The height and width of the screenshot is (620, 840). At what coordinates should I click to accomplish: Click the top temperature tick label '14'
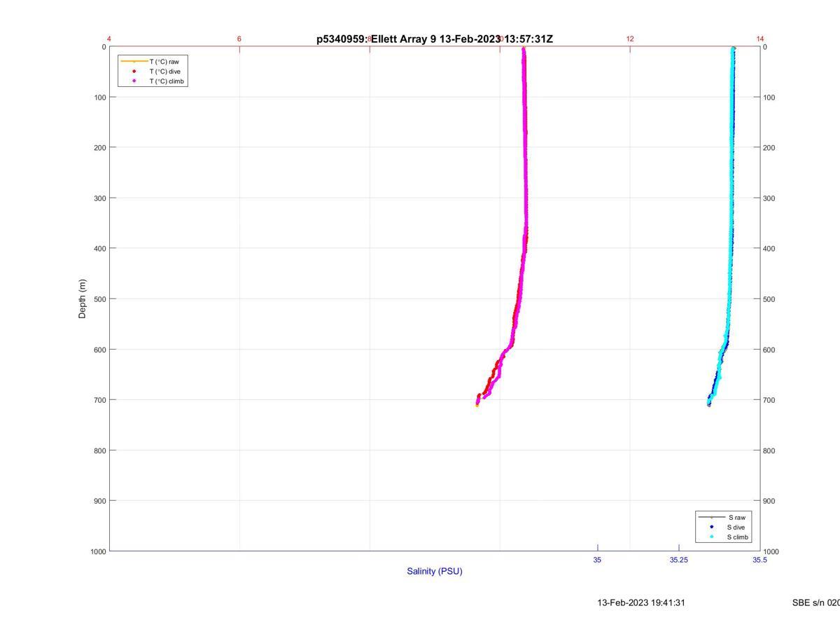click(760, 39)
